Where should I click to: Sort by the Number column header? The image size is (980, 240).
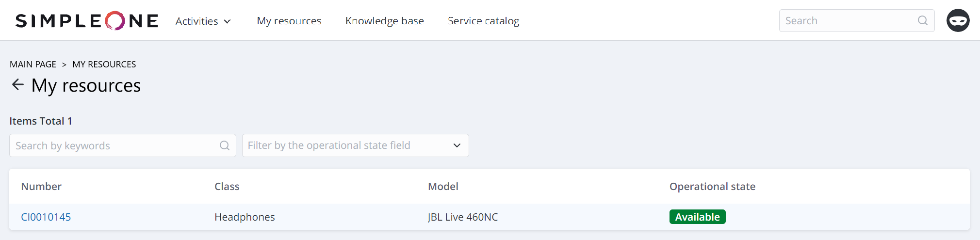point(41,187)
